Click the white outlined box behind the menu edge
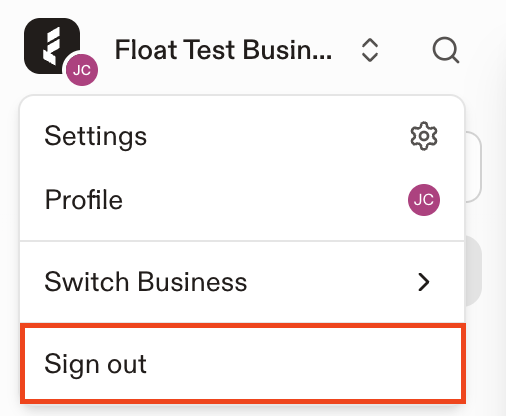The height and width of the screenshot is (416, 506). click(473, 167)
